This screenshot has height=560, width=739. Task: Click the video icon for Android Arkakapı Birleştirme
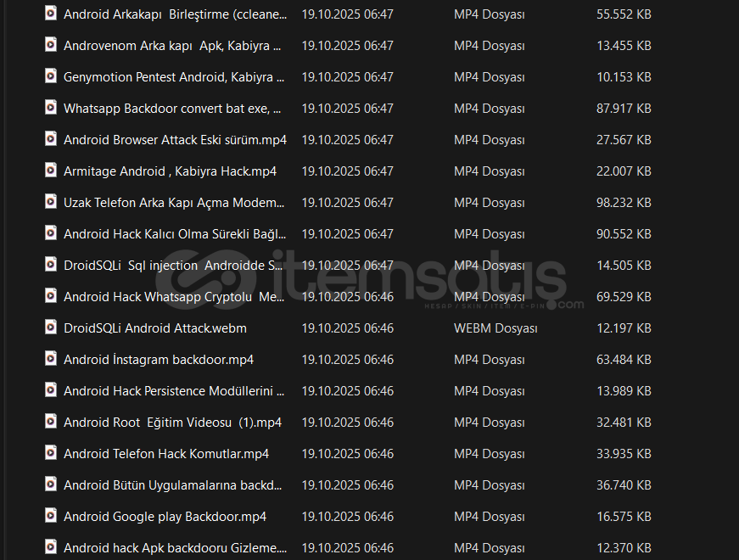click(x=50, y=14)
